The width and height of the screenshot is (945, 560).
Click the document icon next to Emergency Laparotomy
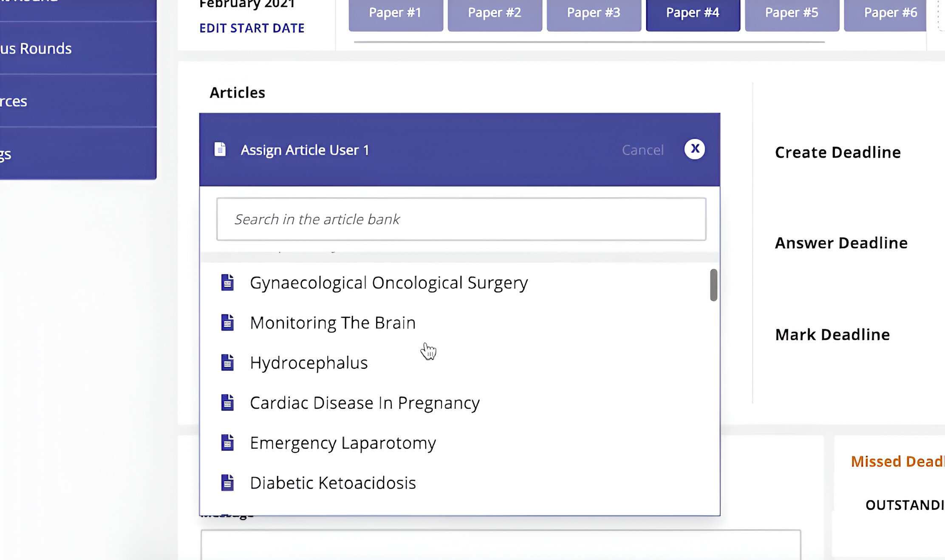pos(227,442)
